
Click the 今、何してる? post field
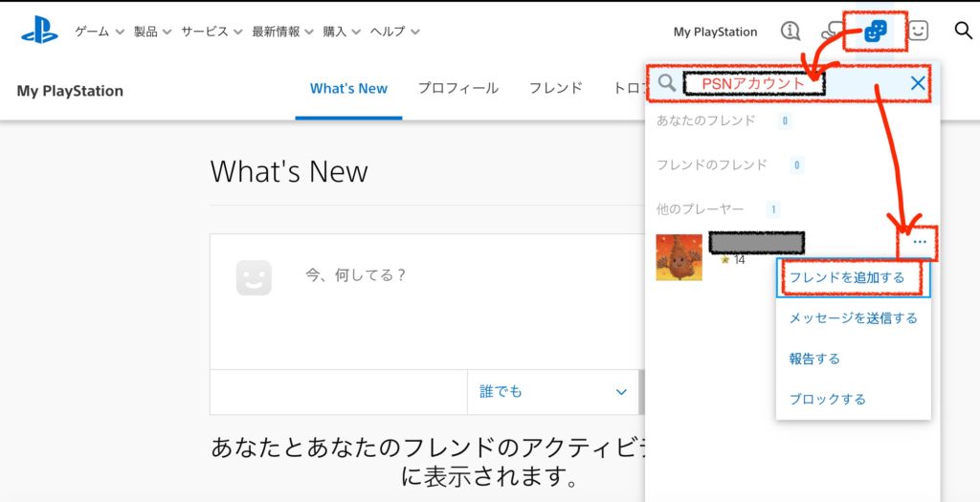(356, 275)
